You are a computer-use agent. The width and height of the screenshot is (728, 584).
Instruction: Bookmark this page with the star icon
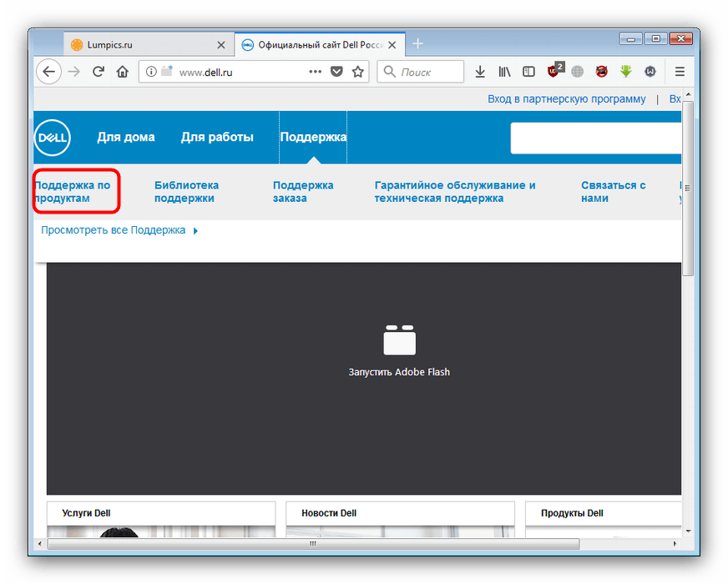pyautogui.click(x=358, y=72)
